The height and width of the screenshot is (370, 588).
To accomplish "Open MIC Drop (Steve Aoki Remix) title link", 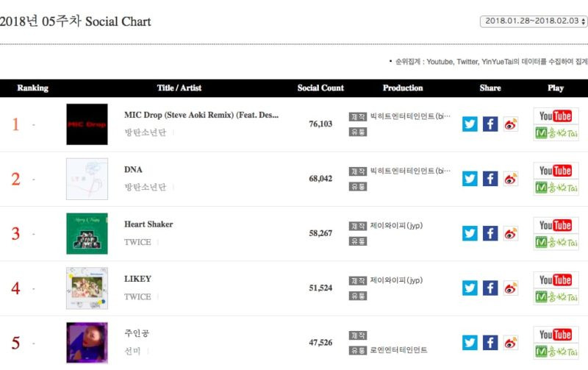I will [201, 115].
